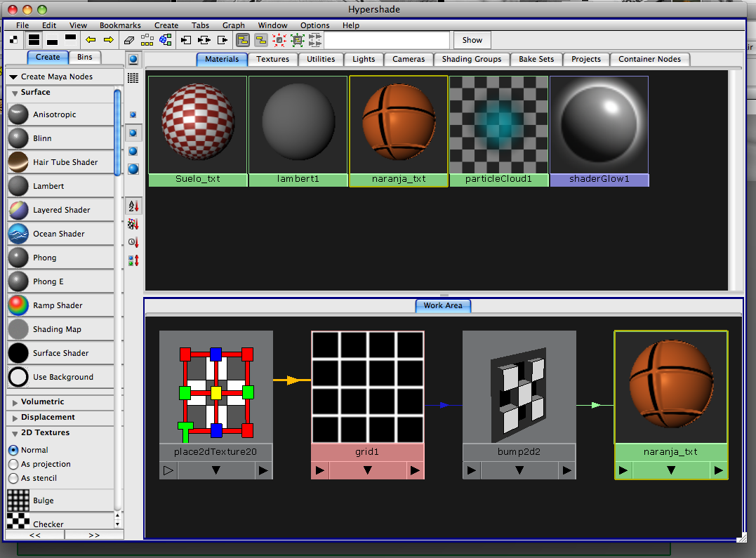Clear the graph with the eraser icon
The width and height of the screenshot is (756, 558).
point(128,40)
